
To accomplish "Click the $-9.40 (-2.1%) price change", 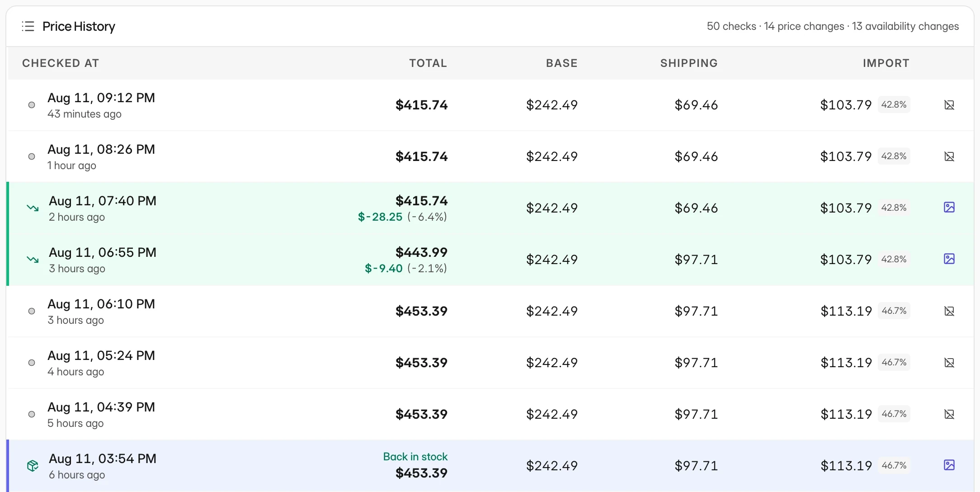I will (x=406, y=269).
